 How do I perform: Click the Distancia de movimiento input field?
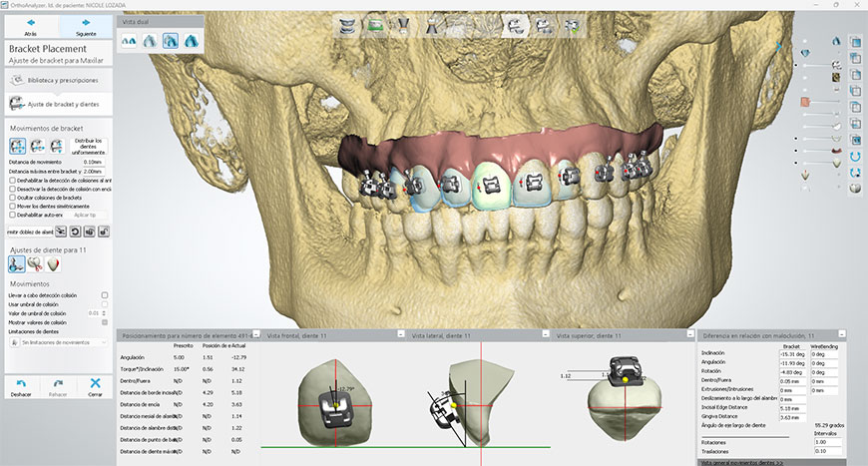pos(92,162)
